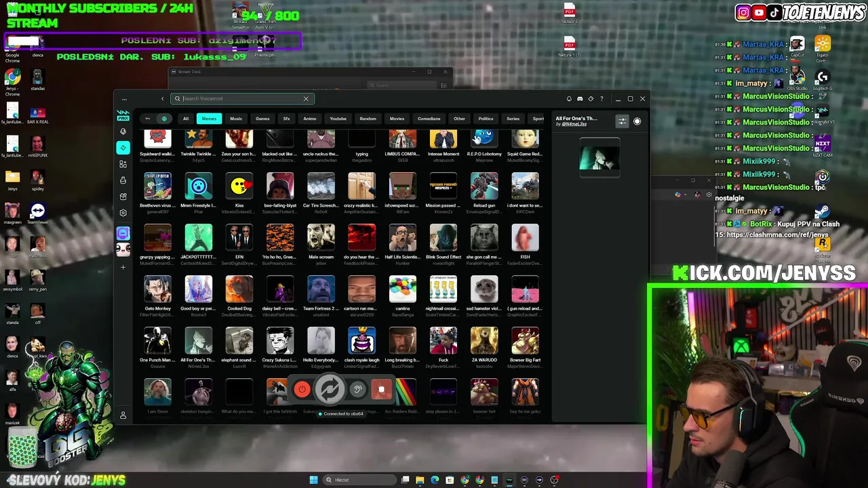
Task: Open the Windows Start button
Action: 313,480
